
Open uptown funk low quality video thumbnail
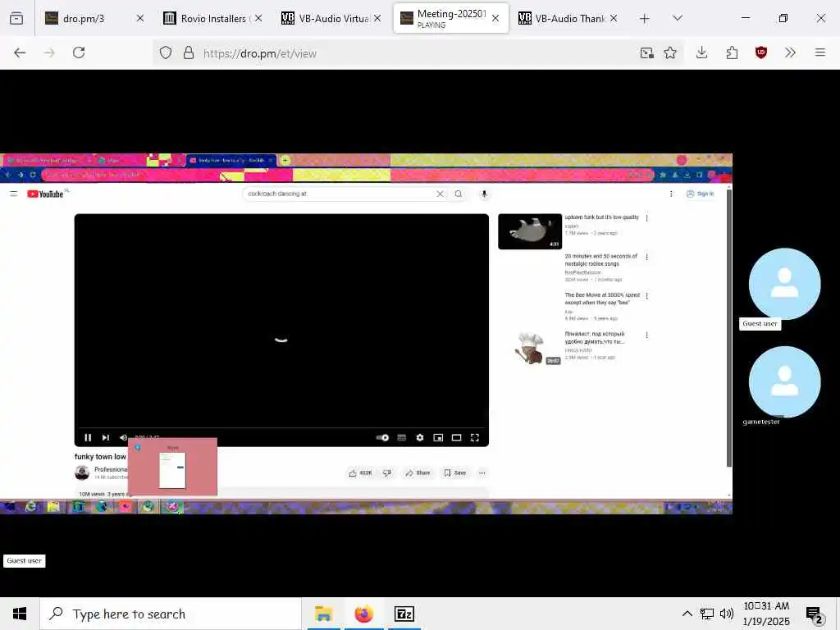point(530,231)
